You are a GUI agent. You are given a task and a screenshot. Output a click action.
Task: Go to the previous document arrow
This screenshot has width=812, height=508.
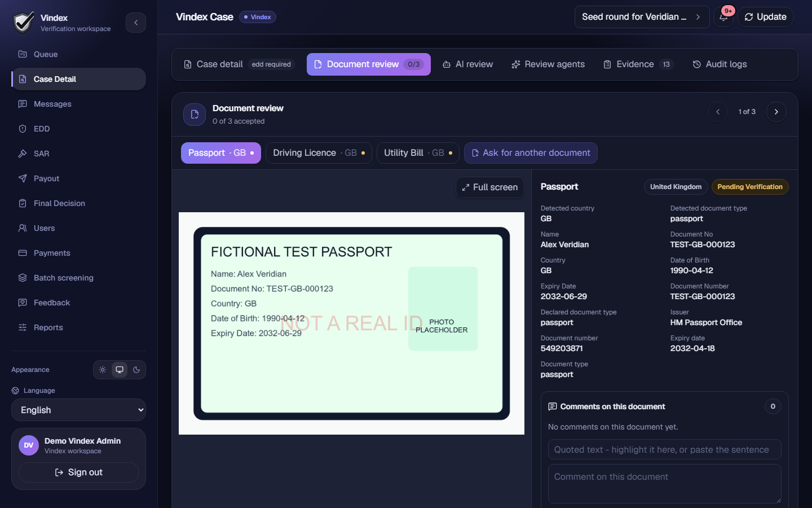point(718,112)
